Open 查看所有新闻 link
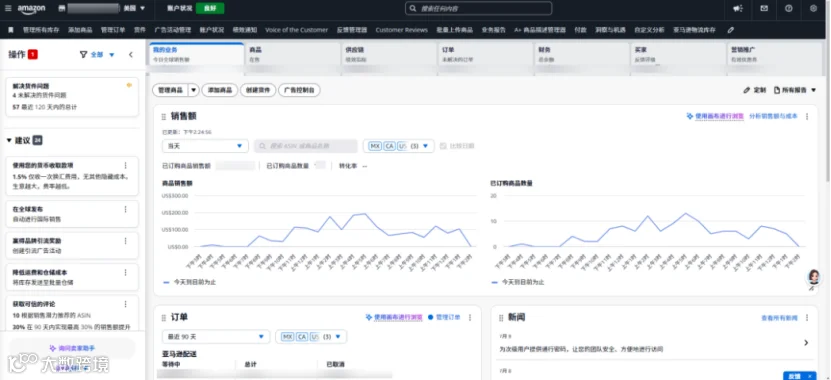Image resolution: width=831 pixels, height=380 pixels. click(779, 318)
